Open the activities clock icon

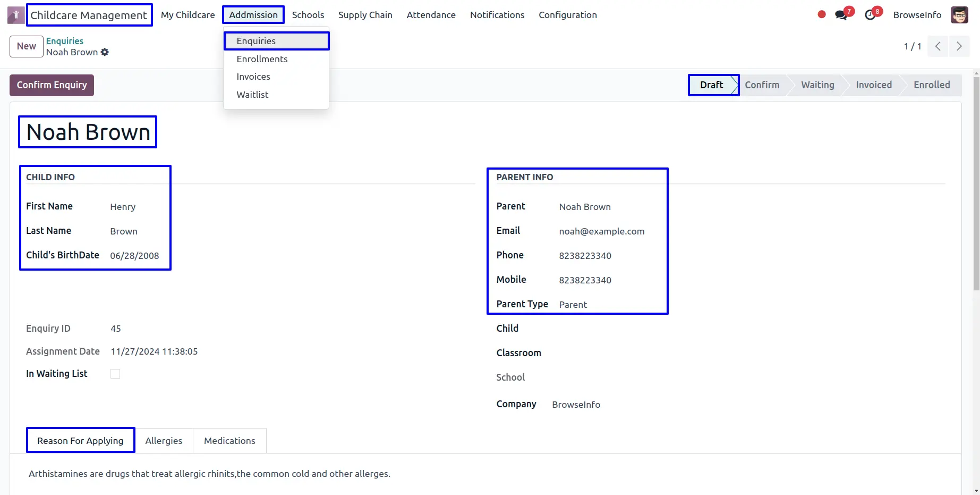tap(870, 15)
